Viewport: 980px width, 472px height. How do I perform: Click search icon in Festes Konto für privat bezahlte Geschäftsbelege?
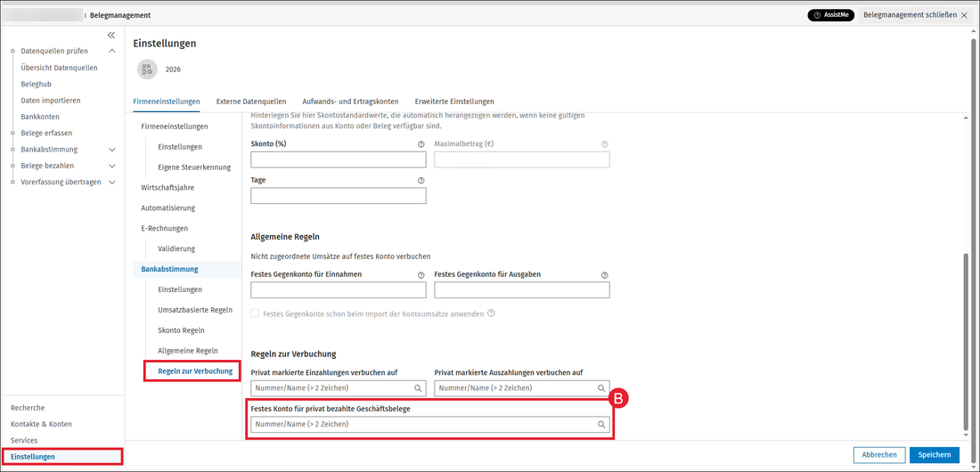(601, 425)
